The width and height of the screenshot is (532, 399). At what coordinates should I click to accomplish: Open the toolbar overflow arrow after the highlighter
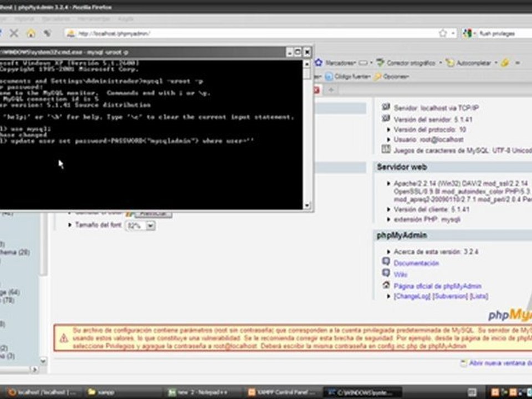click(518, 63)
